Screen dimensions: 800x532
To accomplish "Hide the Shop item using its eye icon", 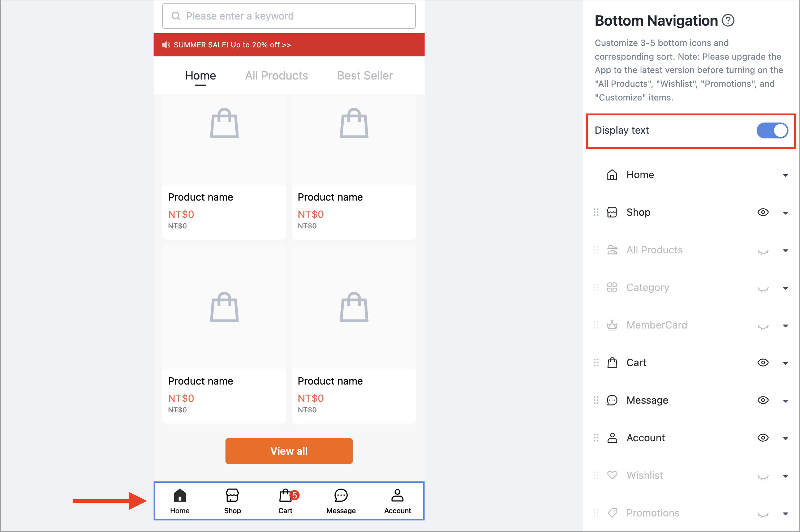I will [x=763, y=212].
